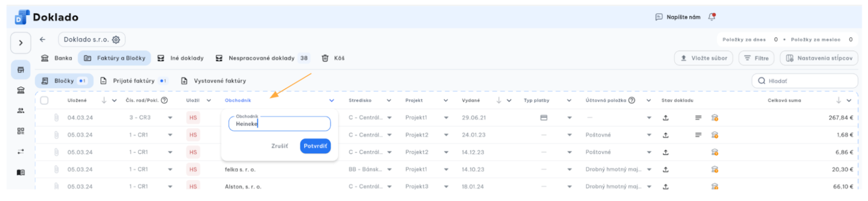Go back with the left arrow
Screen dimensions: 868x201
point(42,40)
